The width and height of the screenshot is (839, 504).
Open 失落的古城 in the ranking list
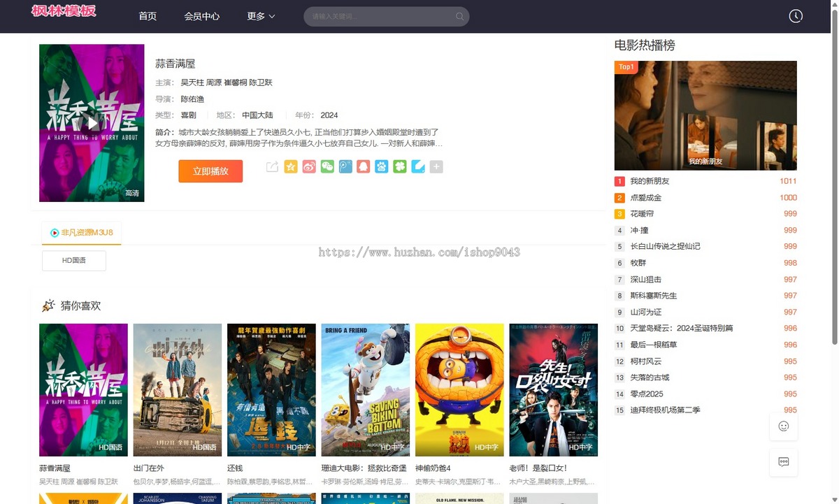click(x=650, y=377)
